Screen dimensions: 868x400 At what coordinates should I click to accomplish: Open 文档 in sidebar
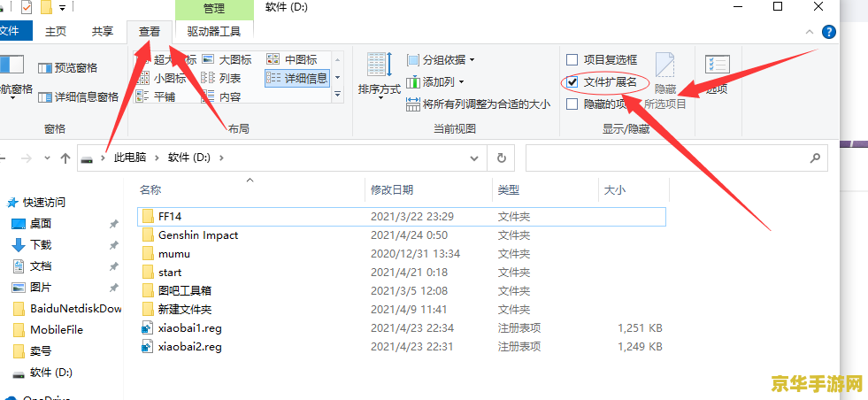(32, 265)
